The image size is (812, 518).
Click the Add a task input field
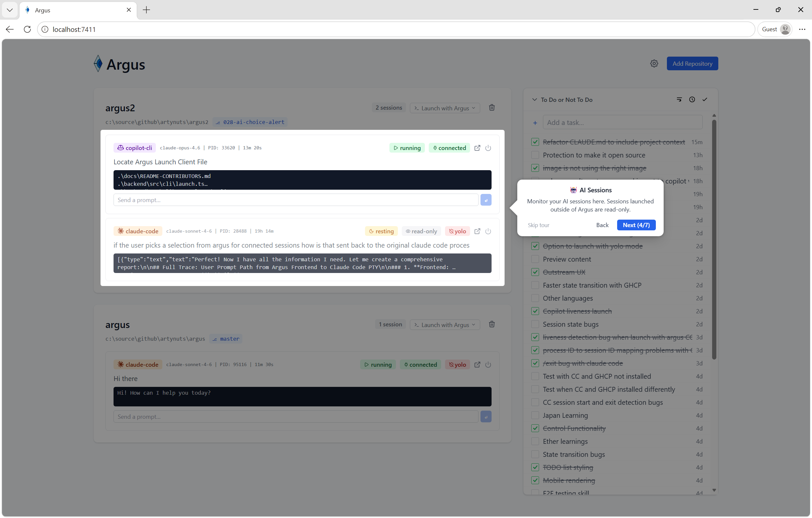[x=622, y=122]
